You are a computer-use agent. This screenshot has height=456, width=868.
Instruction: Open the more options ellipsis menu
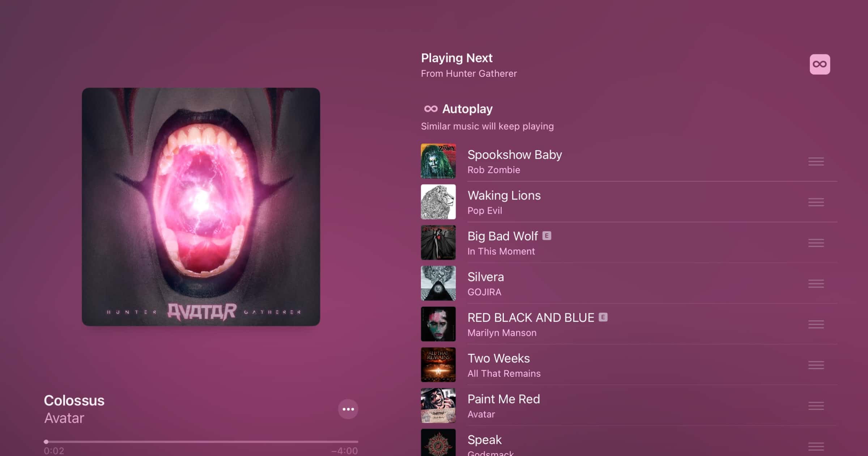point(348,409)
